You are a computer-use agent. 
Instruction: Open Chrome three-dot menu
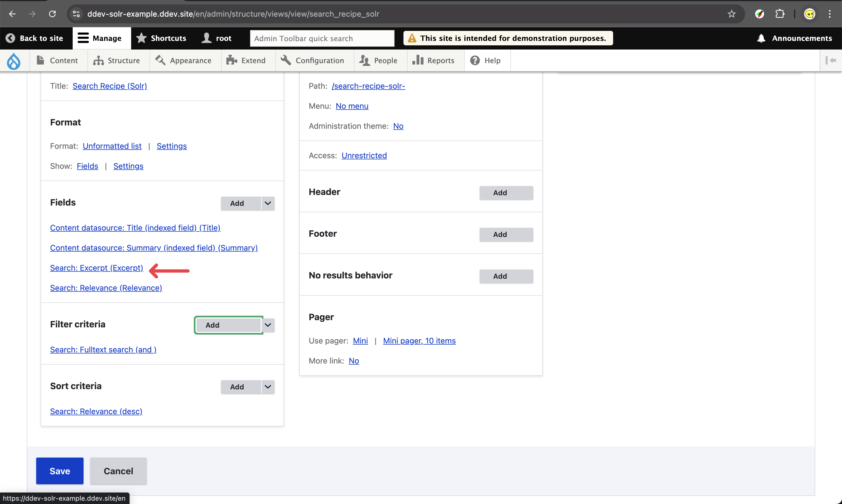[829, 14]
